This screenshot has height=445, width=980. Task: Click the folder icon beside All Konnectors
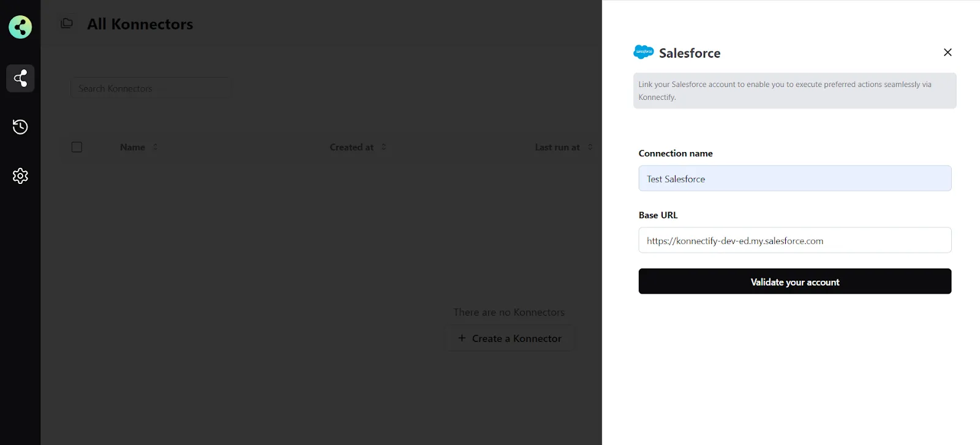click(x=67, y=23)
